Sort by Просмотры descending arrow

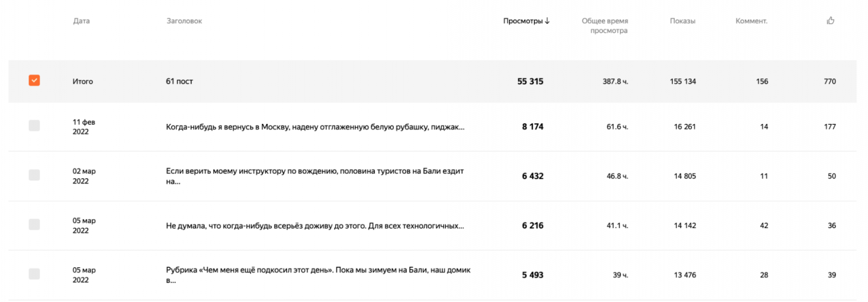coord(547,21)
